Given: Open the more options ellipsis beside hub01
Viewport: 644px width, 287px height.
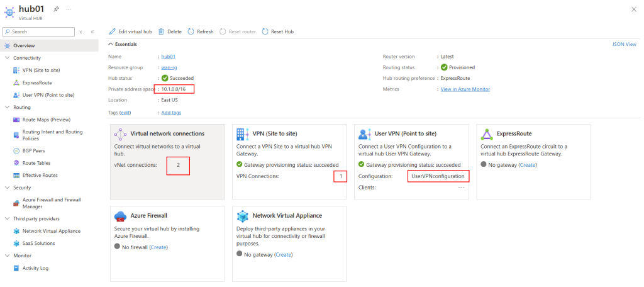Looking at the screenshot, I should click(x=69, y=9).
